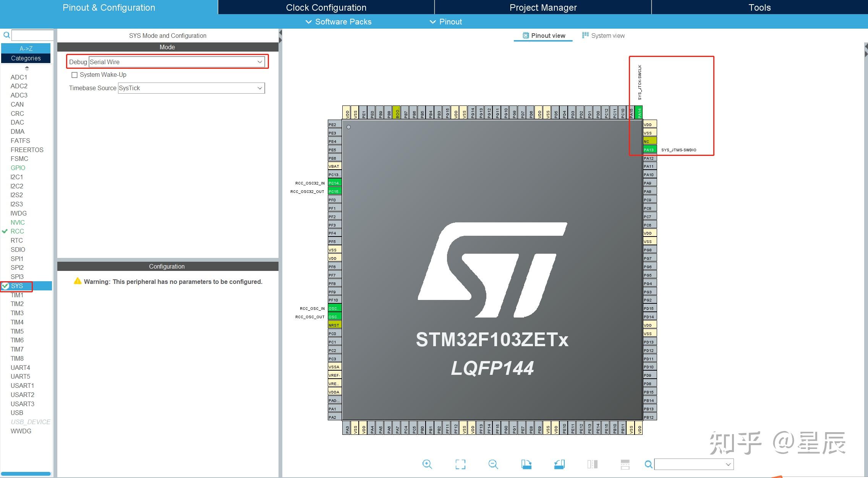
Task: Fit the pinout view to window
Action: (x=460, y=464)
